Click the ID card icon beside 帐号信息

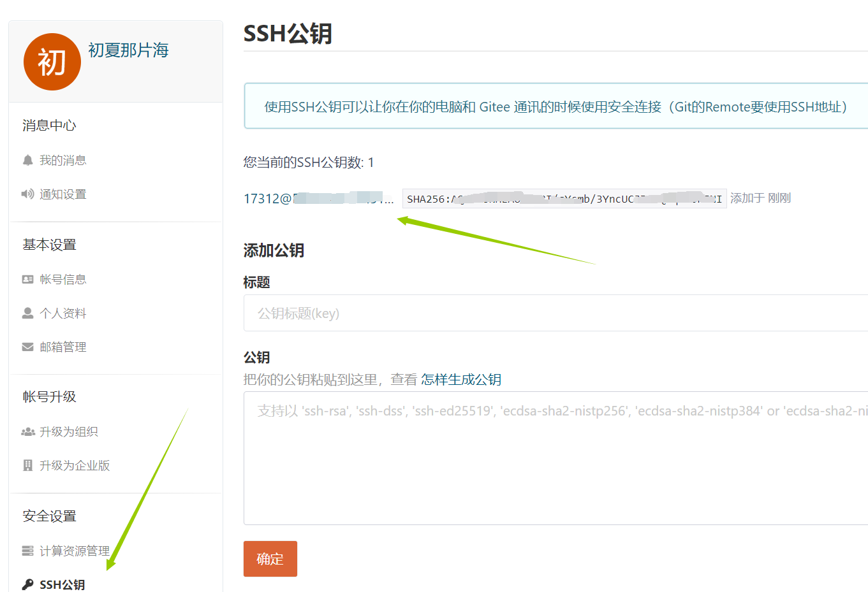pos(27,280)
